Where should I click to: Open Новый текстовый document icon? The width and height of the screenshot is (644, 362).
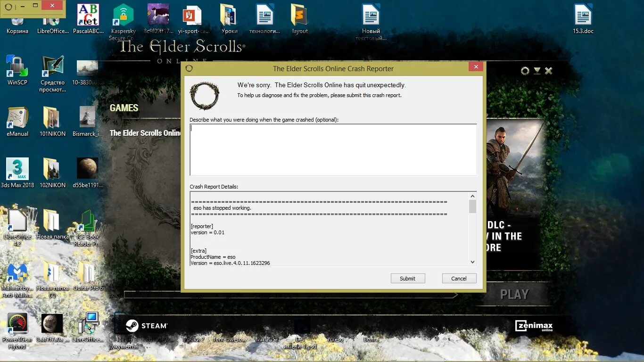coord(371,22)
